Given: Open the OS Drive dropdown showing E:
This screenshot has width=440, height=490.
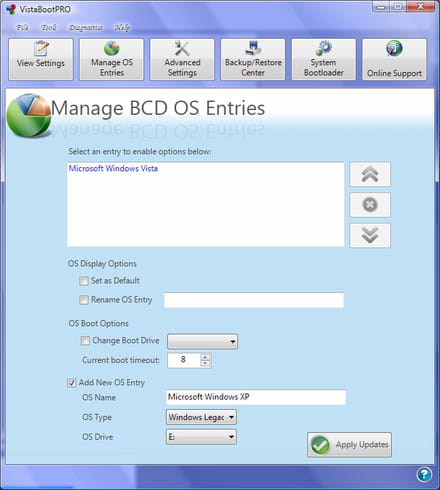Looking at the screenshot, I should [x=201, y=437].
